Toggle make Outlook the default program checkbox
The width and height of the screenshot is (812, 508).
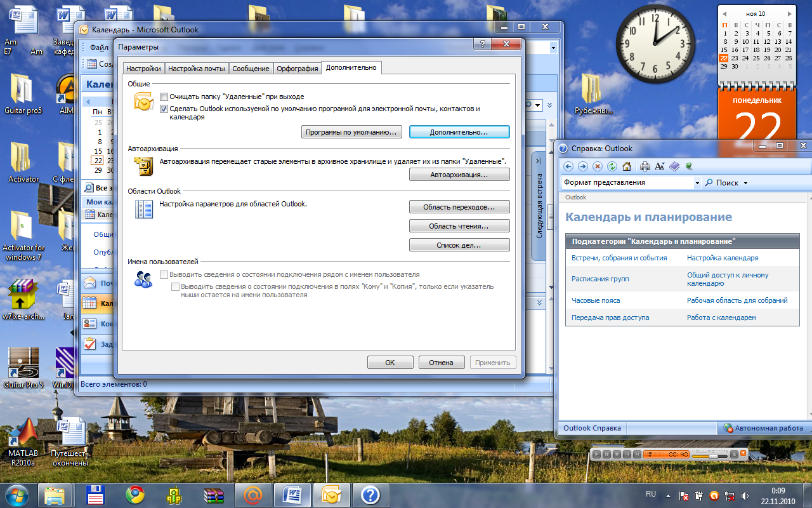[164, 109]
